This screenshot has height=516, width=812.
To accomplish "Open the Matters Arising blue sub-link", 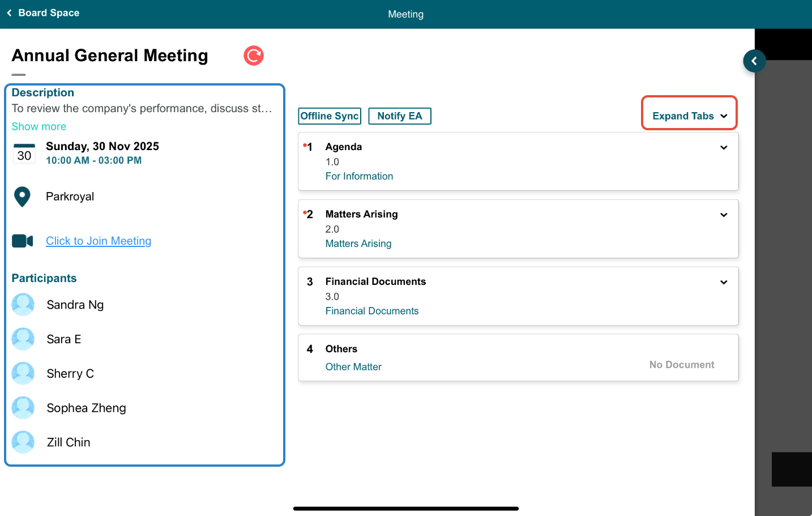I will pyautogui.click(x=358, y=244).
